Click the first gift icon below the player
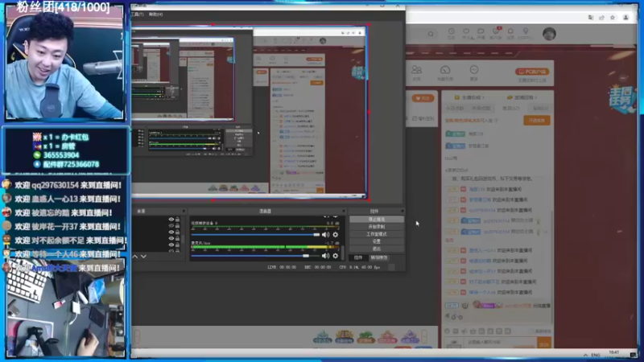Image resolution: width=644 pixels, height=362 pixels. [323, 337]
